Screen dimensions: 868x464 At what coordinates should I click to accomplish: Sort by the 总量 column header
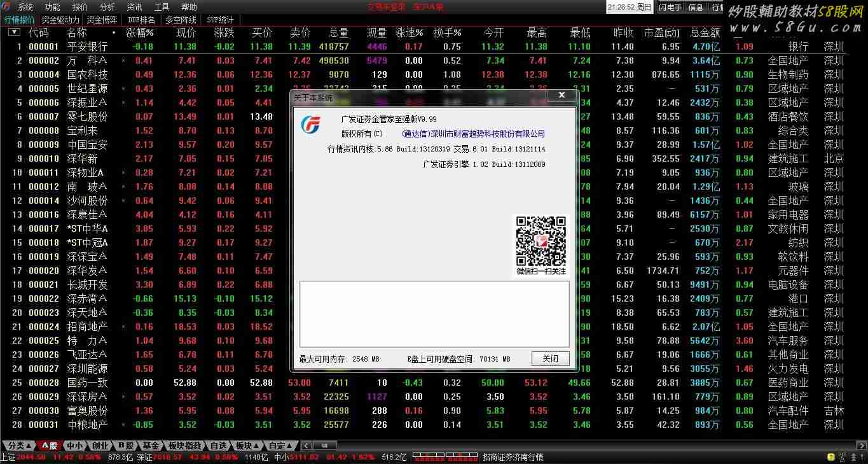[x=338, y=32]
